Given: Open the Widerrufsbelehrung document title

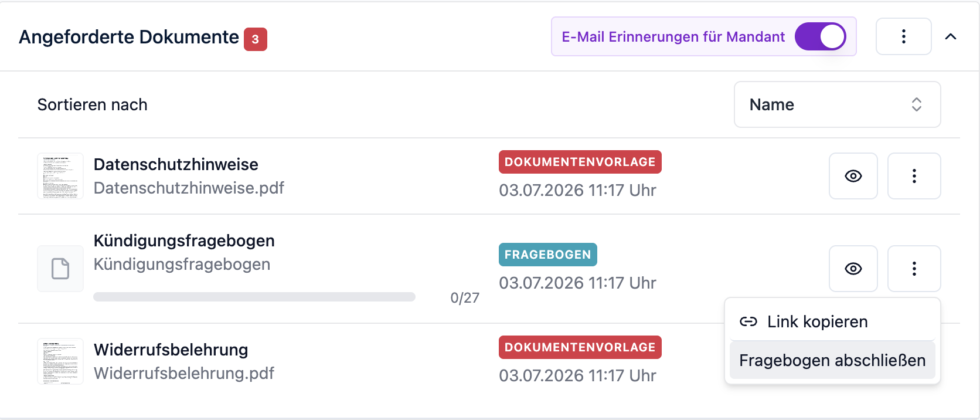Looking at the screenshot, I should point(171,350).
